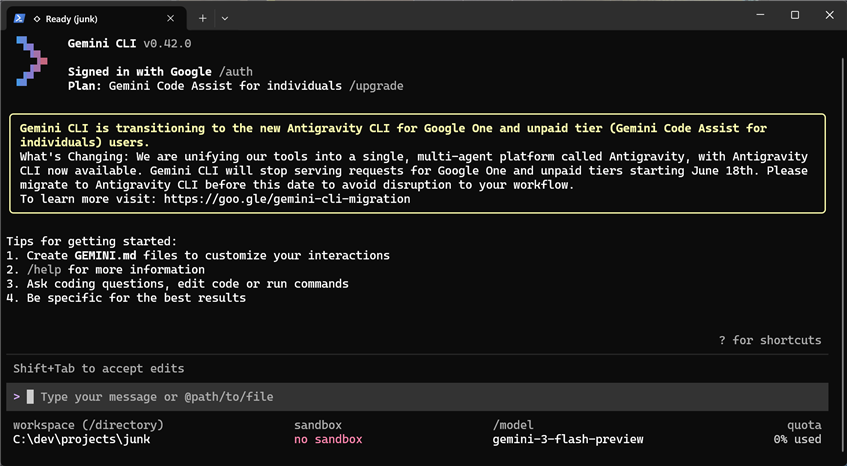Focus the Type your message input field
The image size is (847, 466).
click(417, 397)
